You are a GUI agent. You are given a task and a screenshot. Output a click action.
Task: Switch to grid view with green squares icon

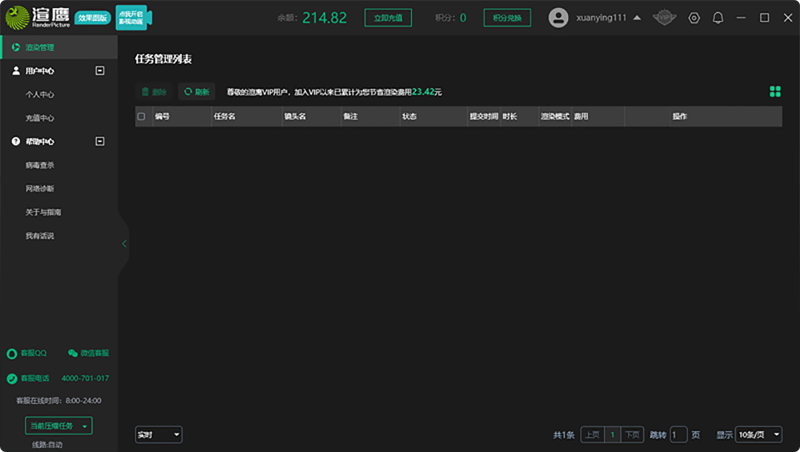775,92
